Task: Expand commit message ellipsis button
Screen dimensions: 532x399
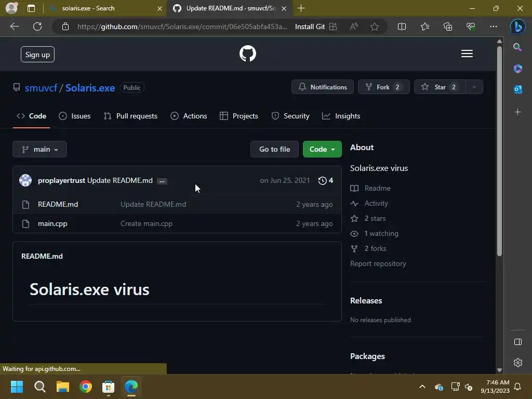Action: coord(162,181)
